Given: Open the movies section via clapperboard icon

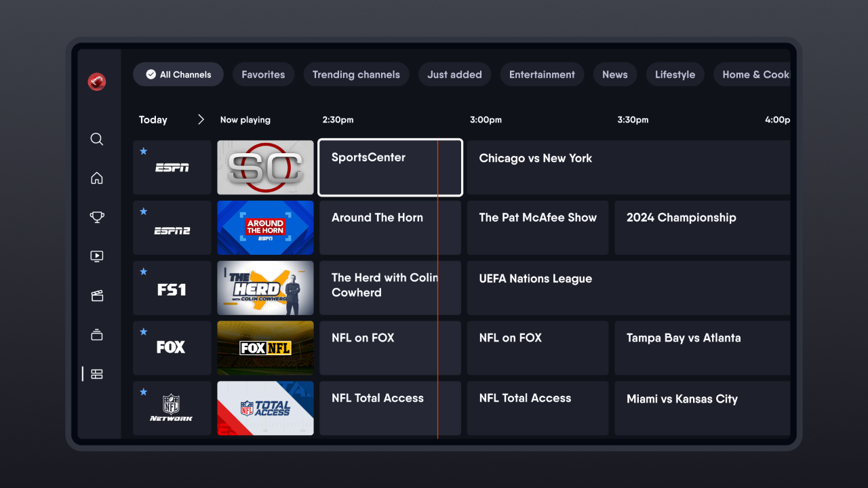Looking at the screenshot, I should pos(96,296).
